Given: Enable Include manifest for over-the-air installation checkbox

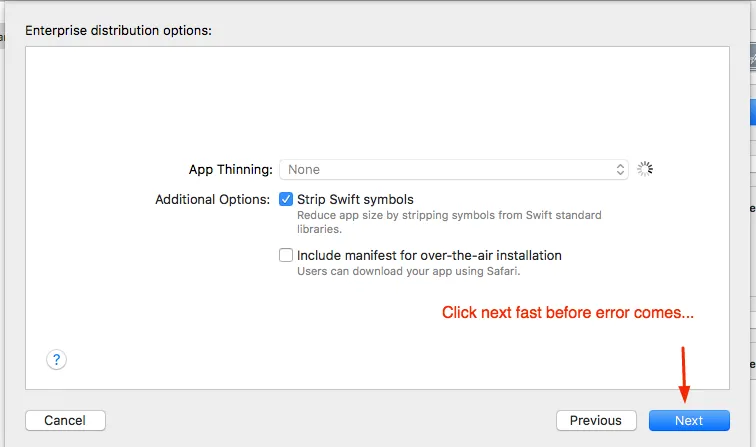Looking at the screenshot, I should point(286,255).
